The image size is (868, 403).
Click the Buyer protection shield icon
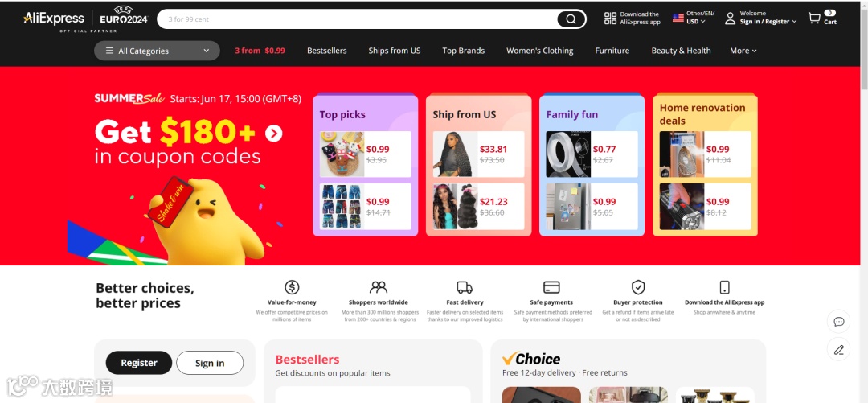pyautogui.click(x=637, y=287)
